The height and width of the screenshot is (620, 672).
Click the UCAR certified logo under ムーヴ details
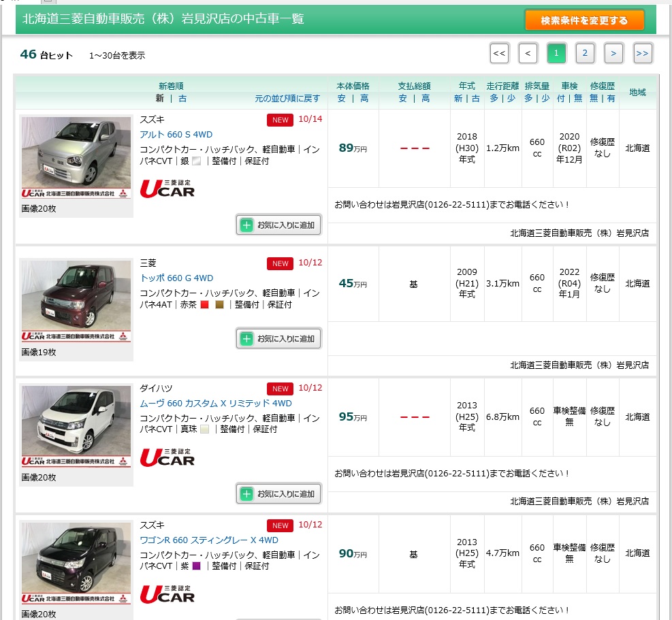click(x=167, y=457)
